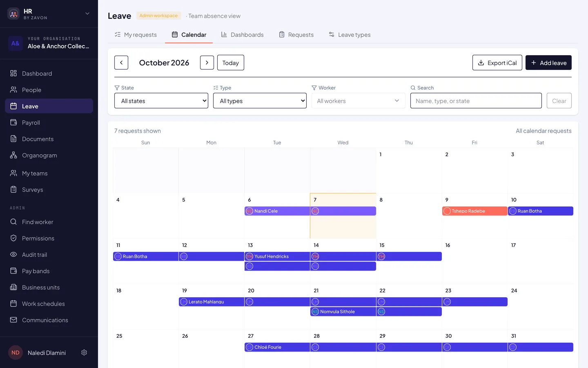Click the Naledi Dlamini user name
This screenshot has width=588, height=368.
coord(47,352)
